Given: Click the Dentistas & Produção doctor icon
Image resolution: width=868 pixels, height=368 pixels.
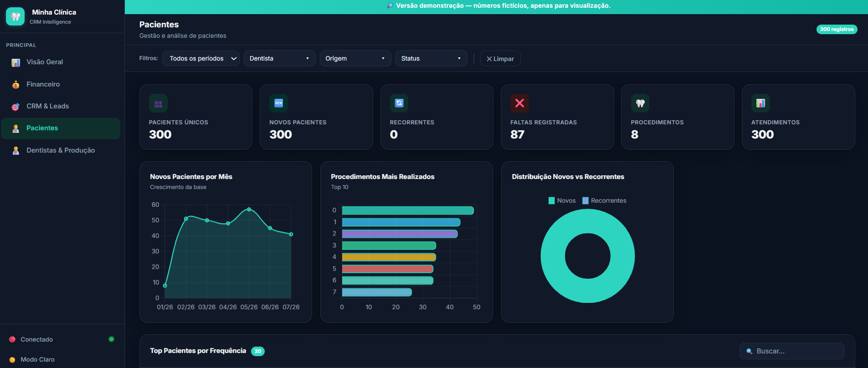Looking at the screenshot, I should [x=16, y=151].
